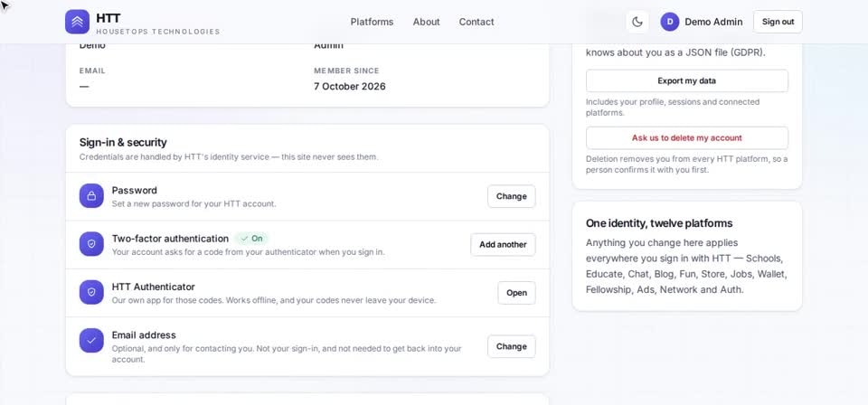Change the email address

(512, 346)
